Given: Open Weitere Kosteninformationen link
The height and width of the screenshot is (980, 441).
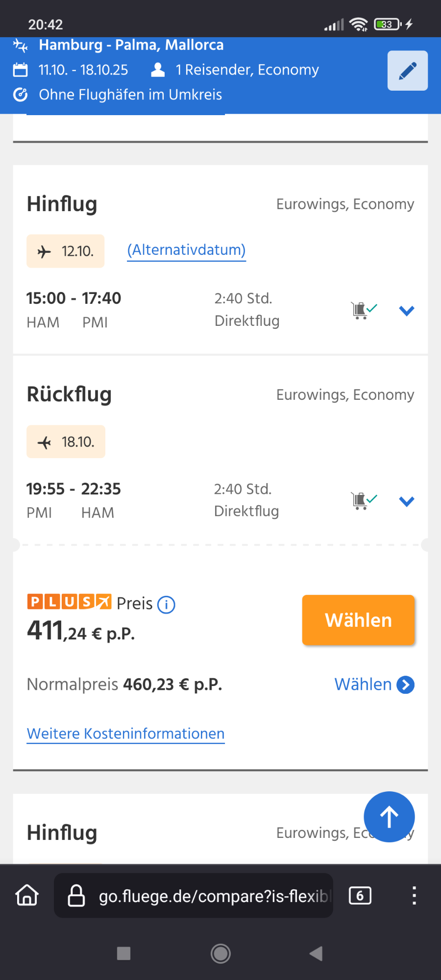Looking at the screenshot, I should [125, 734].
